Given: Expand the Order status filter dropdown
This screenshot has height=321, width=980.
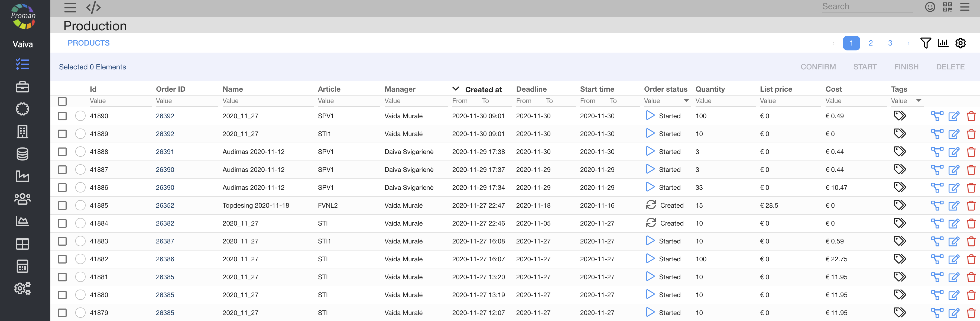Looking at the screenshot, I should pos(686,101).
